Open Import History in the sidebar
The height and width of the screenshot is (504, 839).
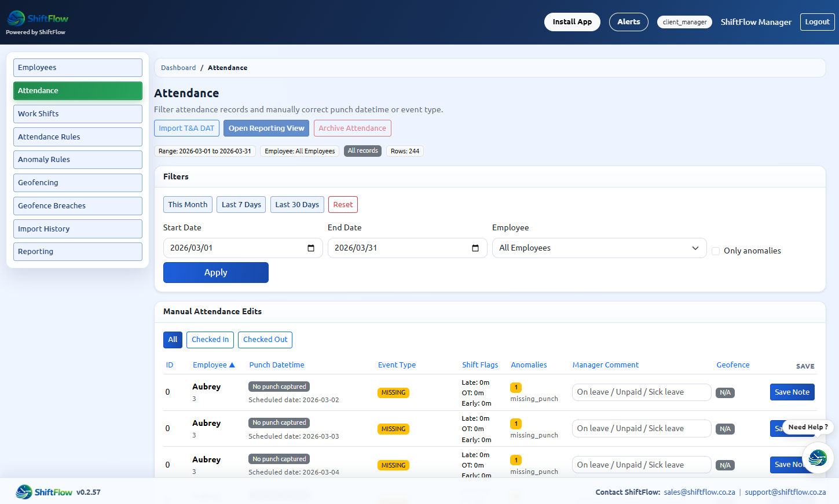78,229
